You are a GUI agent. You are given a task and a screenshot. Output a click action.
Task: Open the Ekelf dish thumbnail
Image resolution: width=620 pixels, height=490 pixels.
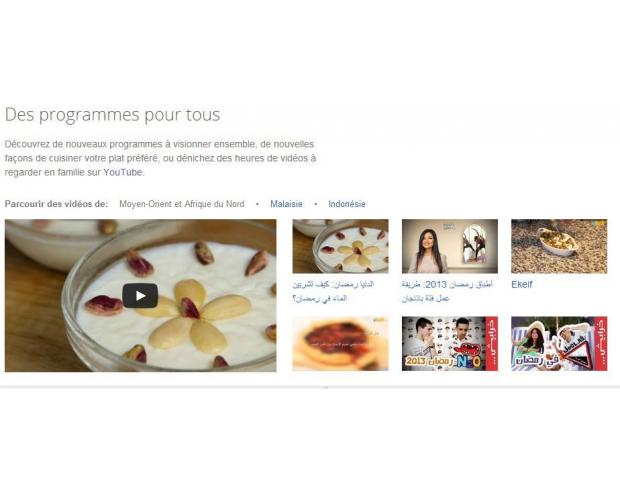pos(559,246)
